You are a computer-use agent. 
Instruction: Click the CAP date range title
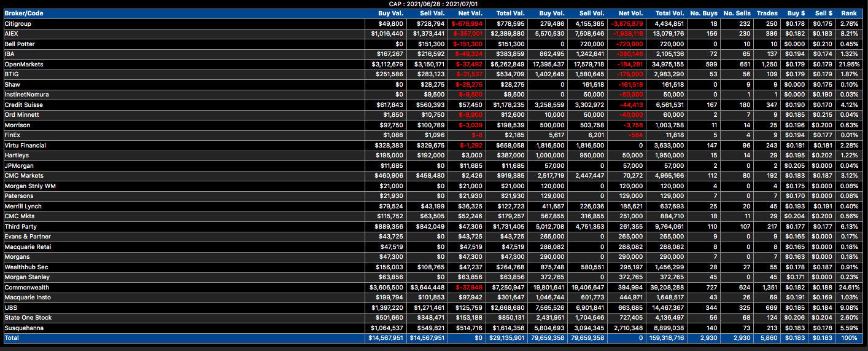[x=433, y=4]
